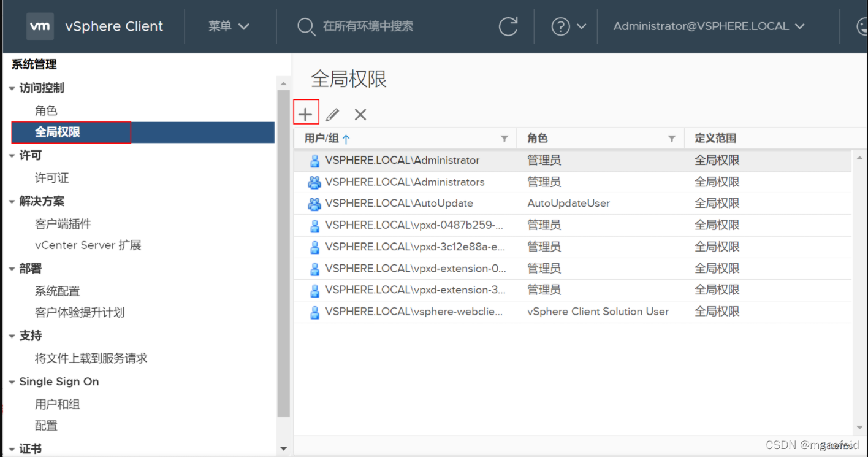Viewport: 868px width, 457px height.
Task: Collapse the 解决方案 section
Action: [x=12, y=202]
